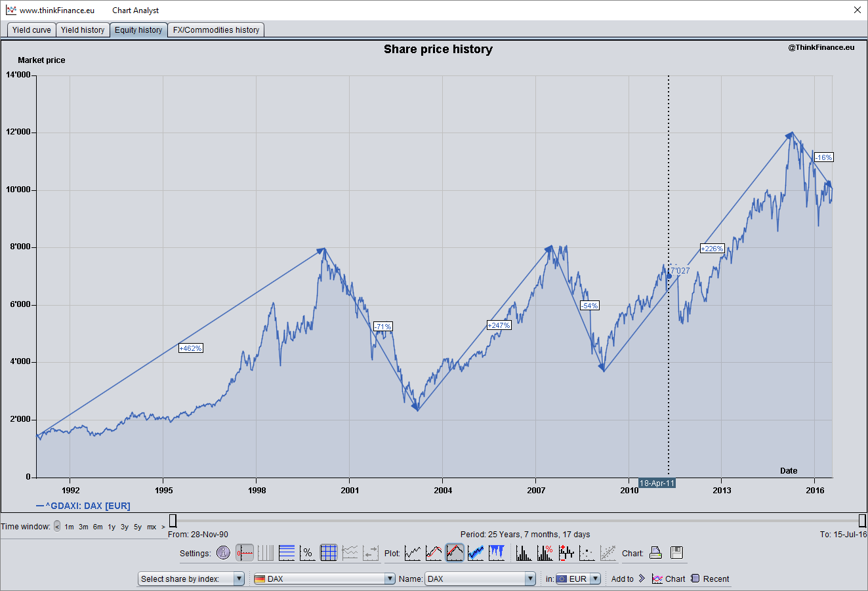Select the candlestick plus/minus plot
868x591 pixels.
[566, 553]
